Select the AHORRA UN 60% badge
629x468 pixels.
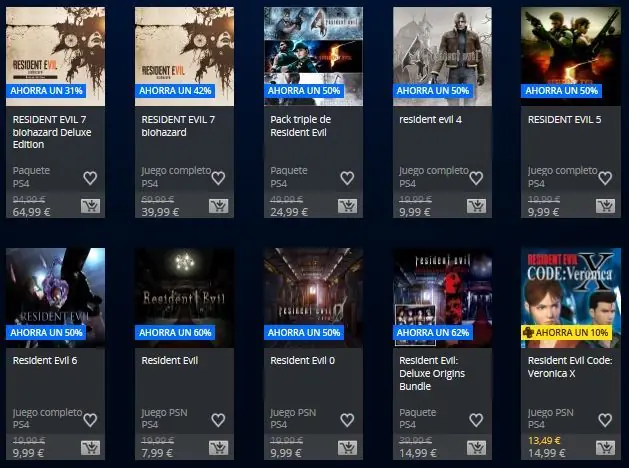click(175, 332)
